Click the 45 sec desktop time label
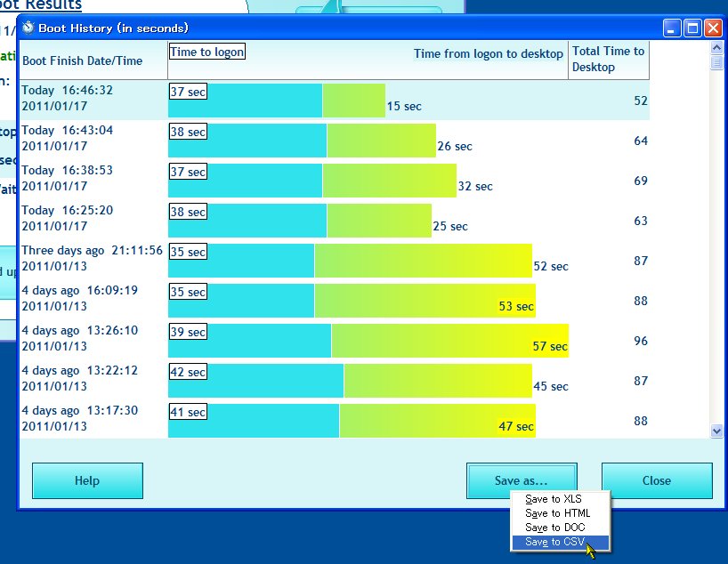The height and width of the screenshot is (564, 728). click(551, 386)
